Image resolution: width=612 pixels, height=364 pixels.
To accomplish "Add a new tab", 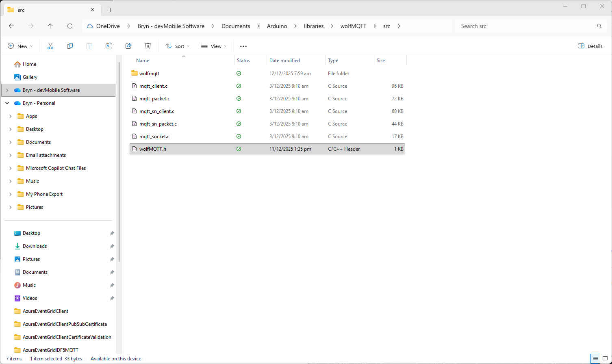I will [111, 10].
